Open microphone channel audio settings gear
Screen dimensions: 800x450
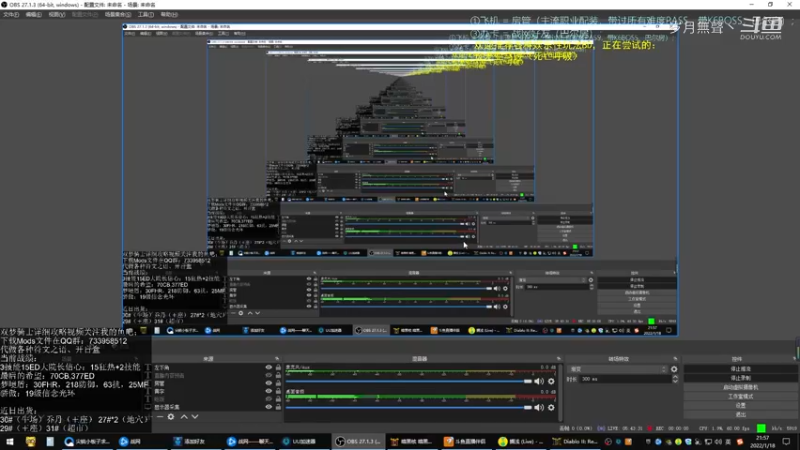tap(551, 381)
